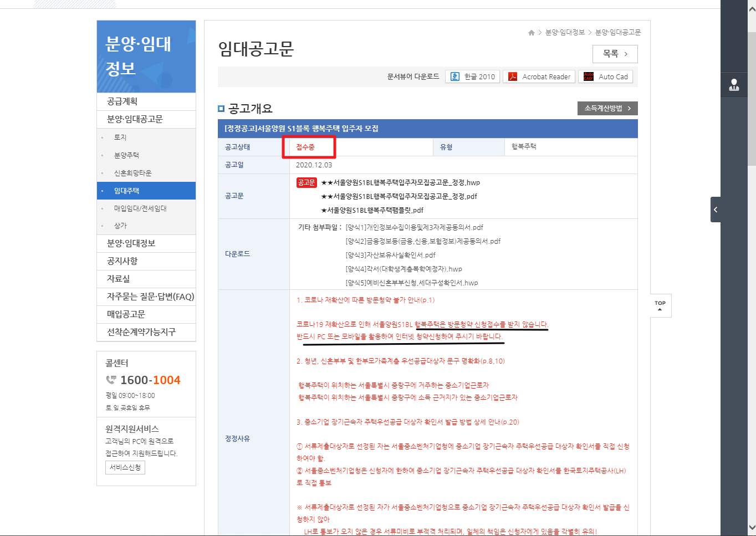Click the home icon in the breadcrumb

[530, 32]
